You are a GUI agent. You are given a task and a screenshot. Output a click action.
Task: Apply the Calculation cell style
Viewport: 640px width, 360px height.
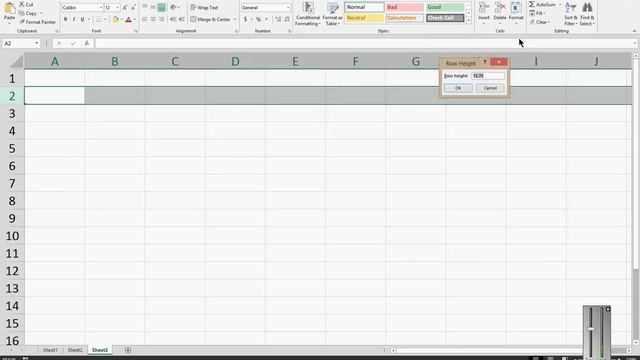(x=405, y=18)
